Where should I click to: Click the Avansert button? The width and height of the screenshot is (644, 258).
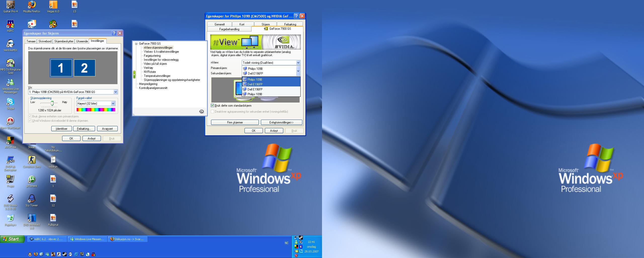point(107,129)
